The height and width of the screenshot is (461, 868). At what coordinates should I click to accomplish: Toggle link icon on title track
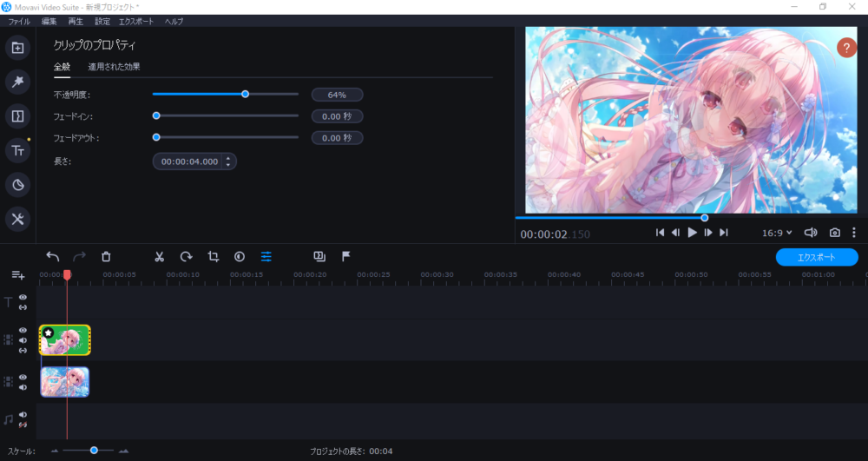point(23,307)
